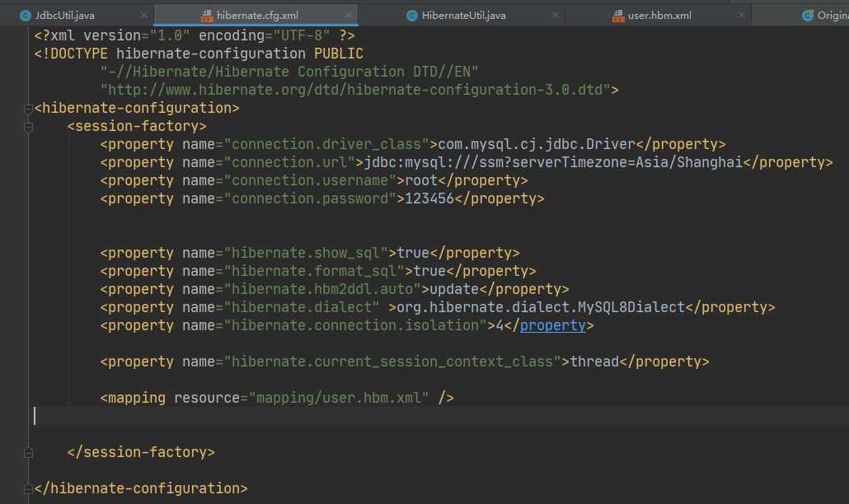Close the HibernateUtil.java tab
This screenshot has height=504, width=849.
[556, 15]
